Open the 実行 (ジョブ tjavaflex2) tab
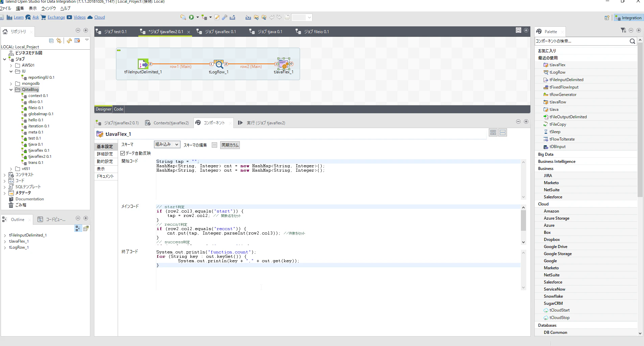The image size is (644, 346). (x=262, y=123)
